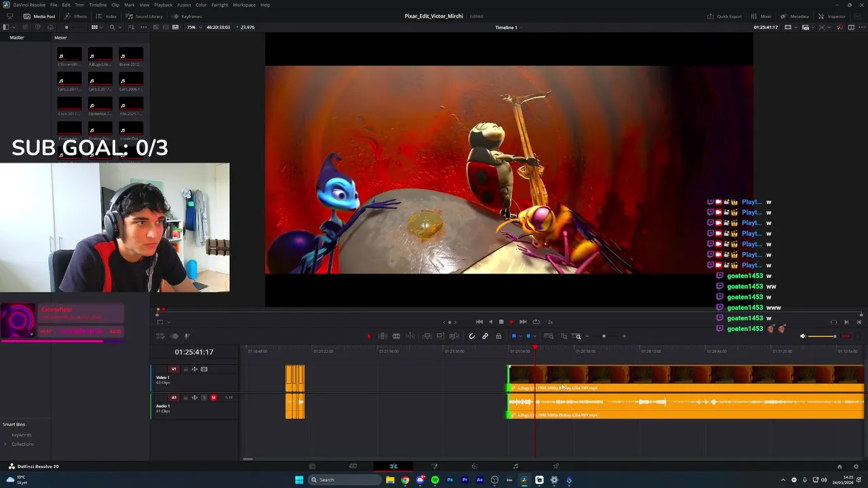Click the timeline timecode 01:25:41:17

[x=194, y=352]
